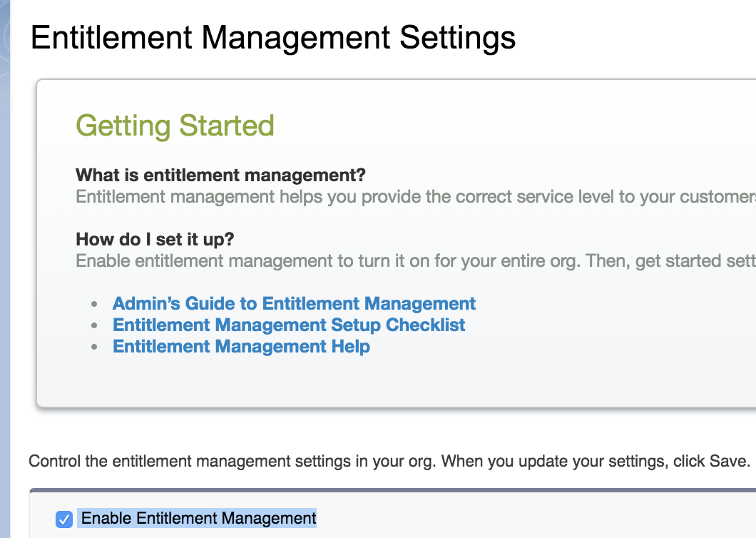Click the highlighted Enable Entitlement Management label
Viewport: 756px width, 538px height.
tap(198, 518)
